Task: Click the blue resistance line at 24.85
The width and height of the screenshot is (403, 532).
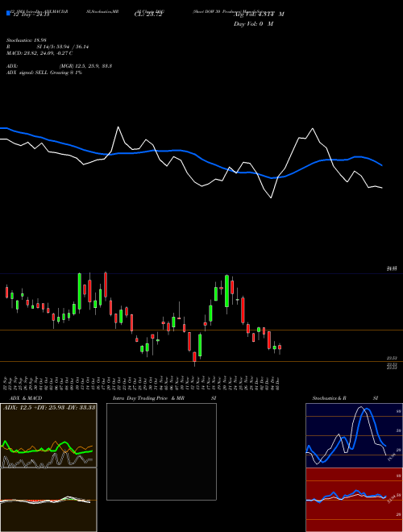Action: pyautogui.click(x=201, y=273)
